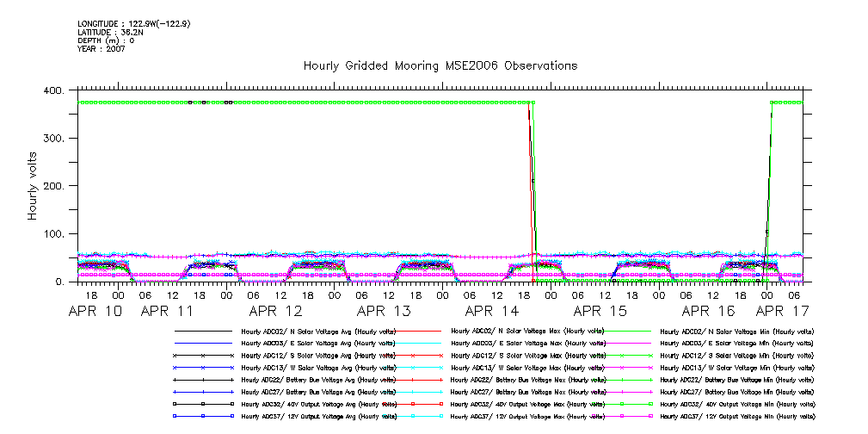
Task: Click the 'APR 10' date label on x-axis
Action: (95, 311)
